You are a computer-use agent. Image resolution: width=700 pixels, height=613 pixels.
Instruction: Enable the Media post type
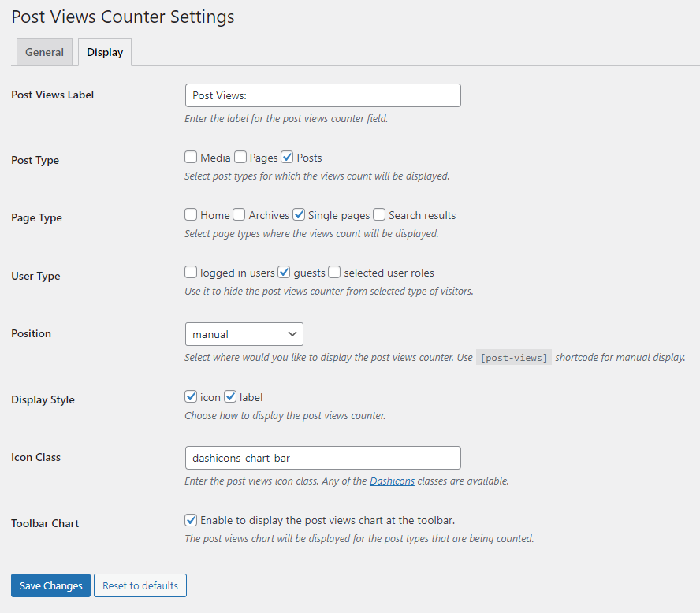[x=190, y=156]
